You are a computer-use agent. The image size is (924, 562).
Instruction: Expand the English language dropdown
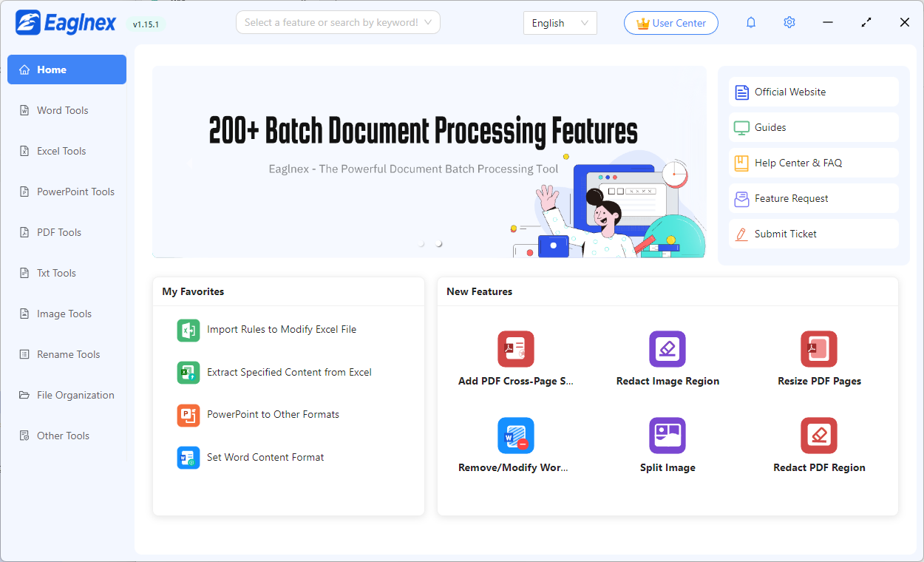tap(560, 23)
